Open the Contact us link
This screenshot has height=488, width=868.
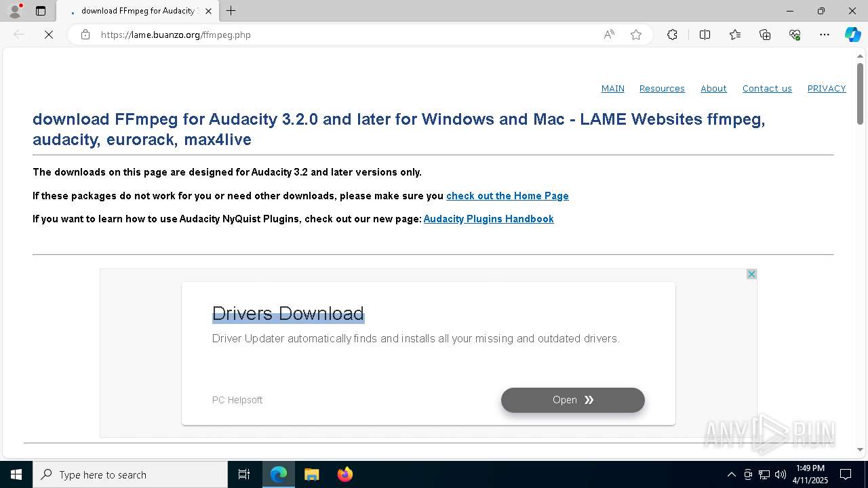point(767,89)
